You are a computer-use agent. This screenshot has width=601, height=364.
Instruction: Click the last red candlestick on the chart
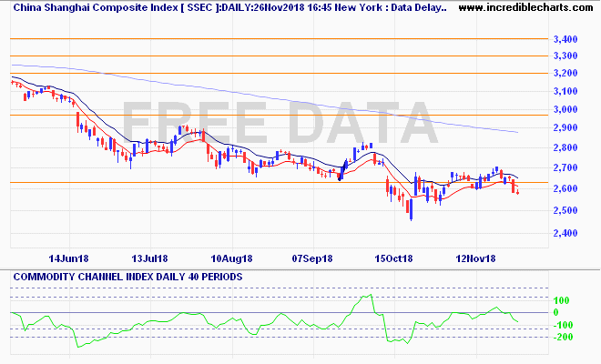click(x=518, y=193)
